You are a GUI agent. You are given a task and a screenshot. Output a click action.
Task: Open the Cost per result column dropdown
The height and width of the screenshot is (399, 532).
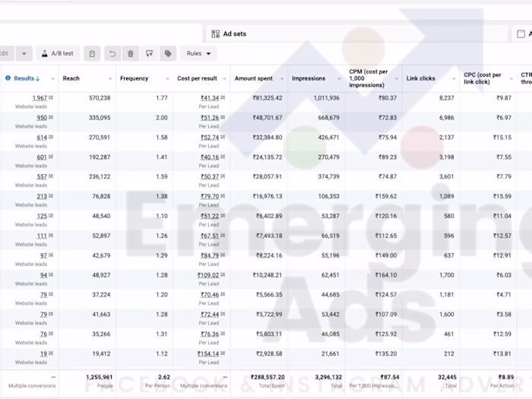coord(225,79)
